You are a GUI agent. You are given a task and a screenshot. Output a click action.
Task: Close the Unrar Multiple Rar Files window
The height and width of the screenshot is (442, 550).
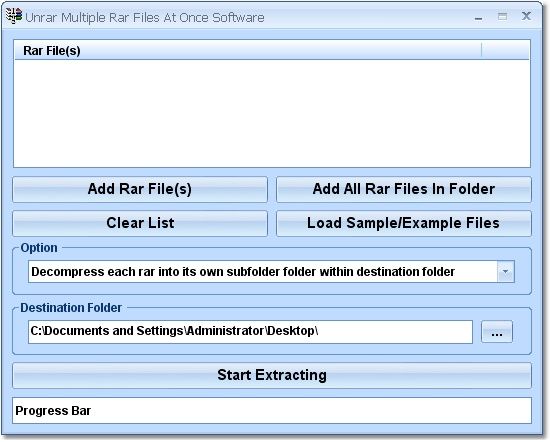pyautogui.click(x=526, y=16)
